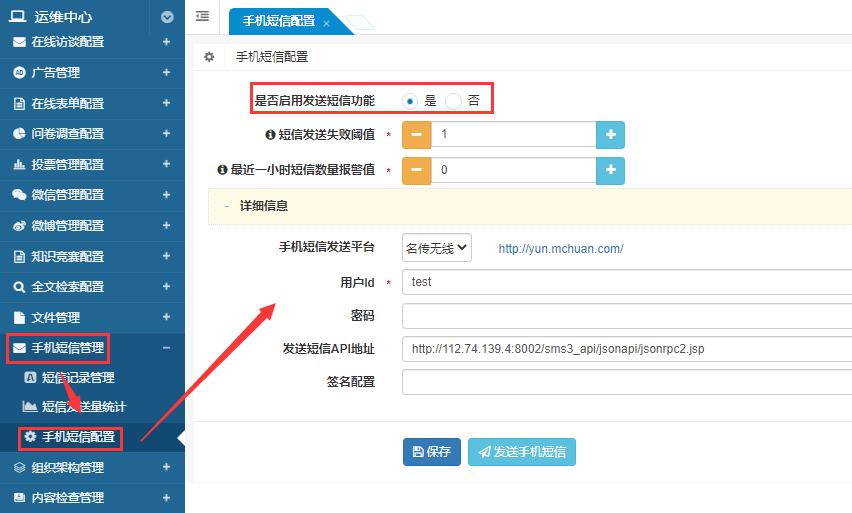The width and height of the screenshot is (852, 513).
Task: Click the gear icon beside 手机短信配置 header
Action: pyautogui.click(x=209, y=57)
